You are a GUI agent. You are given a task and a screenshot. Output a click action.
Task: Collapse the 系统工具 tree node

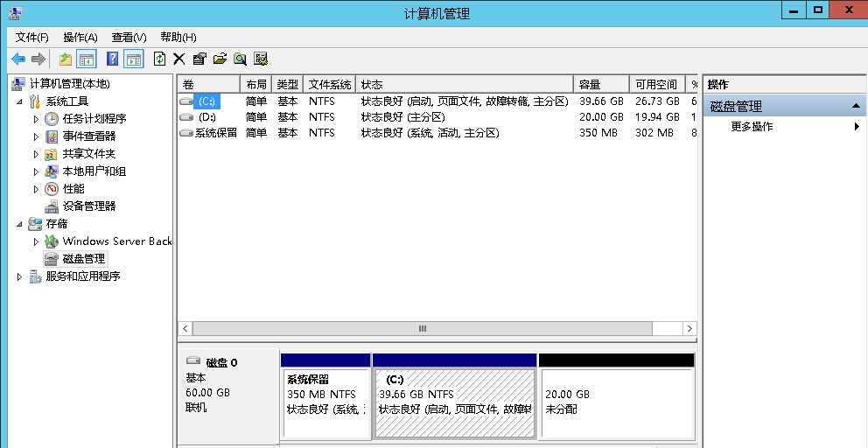pyautogui.click(x=20, y=101)
